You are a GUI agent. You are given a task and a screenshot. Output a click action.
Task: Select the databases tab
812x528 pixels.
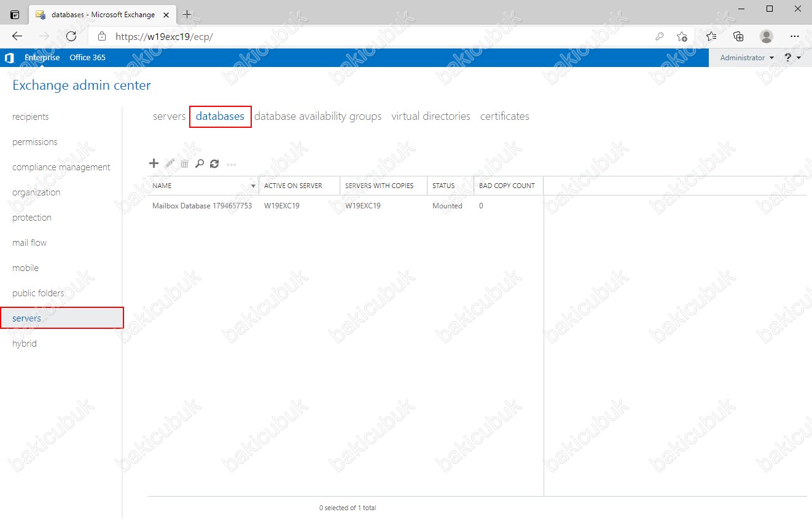click(220, 116)
